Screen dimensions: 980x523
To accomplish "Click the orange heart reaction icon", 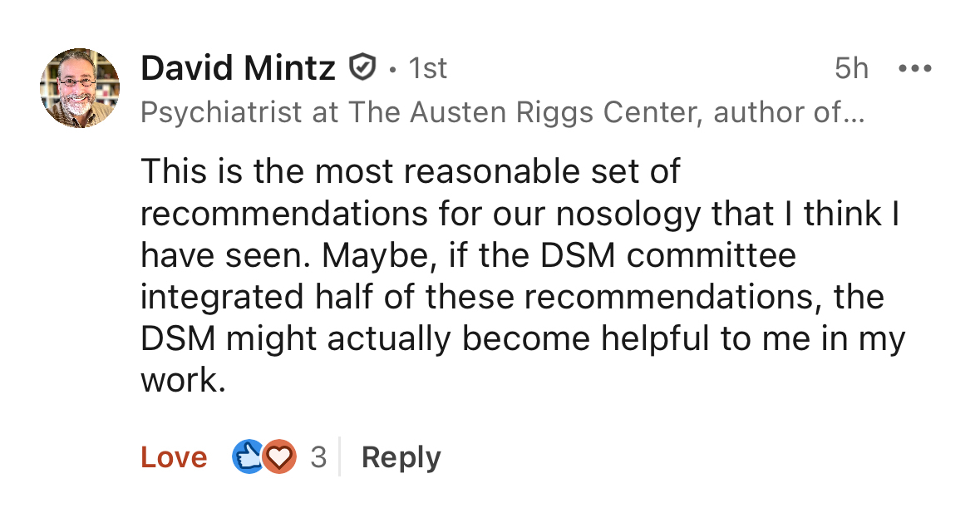I will pyautogui.click(x=280, y=457).
